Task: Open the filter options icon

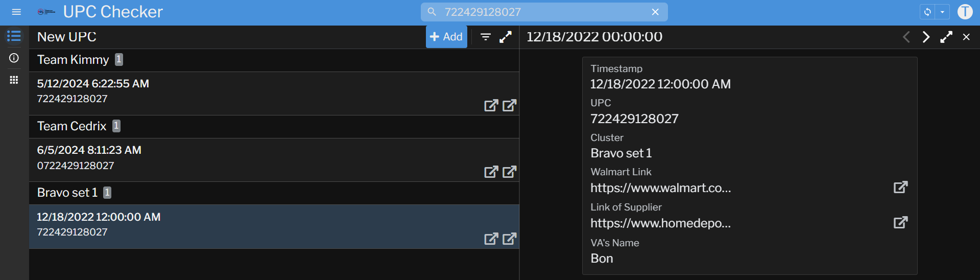Action: point(486,37)
